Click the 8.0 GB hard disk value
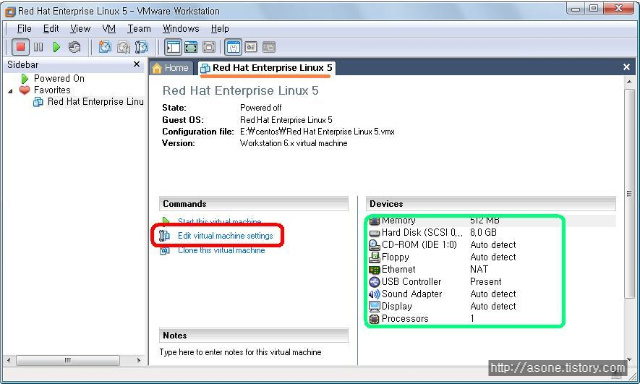Image resolution: width=640 pixels, height=384 pixels. [483, 233]
